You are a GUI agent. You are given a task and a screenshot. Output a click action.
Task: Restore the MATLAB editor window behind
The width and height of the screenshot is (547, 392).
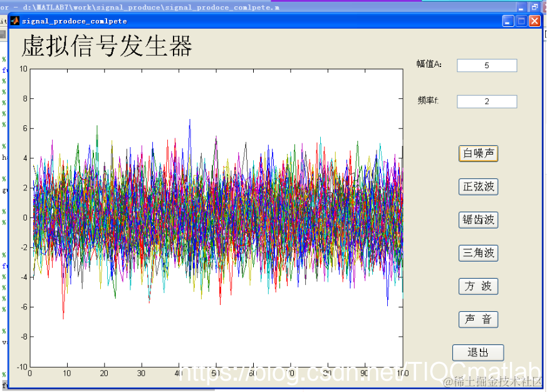(534, 7)
